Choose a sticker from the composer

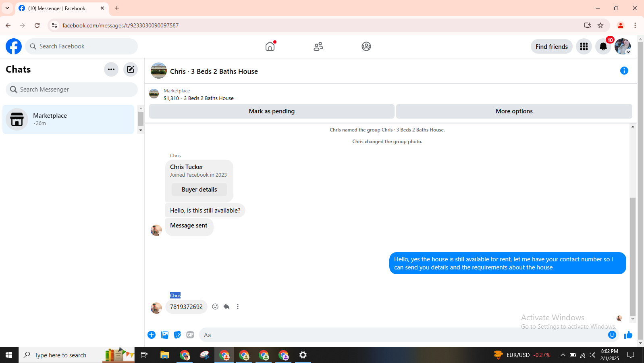click(177, 335)
